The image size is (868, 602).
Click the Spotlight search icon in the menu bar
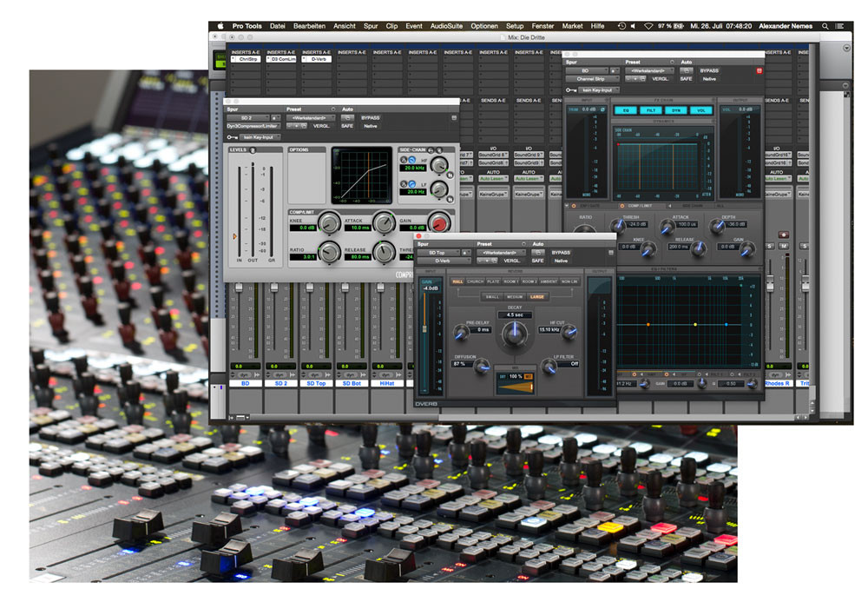coord(825,26)
